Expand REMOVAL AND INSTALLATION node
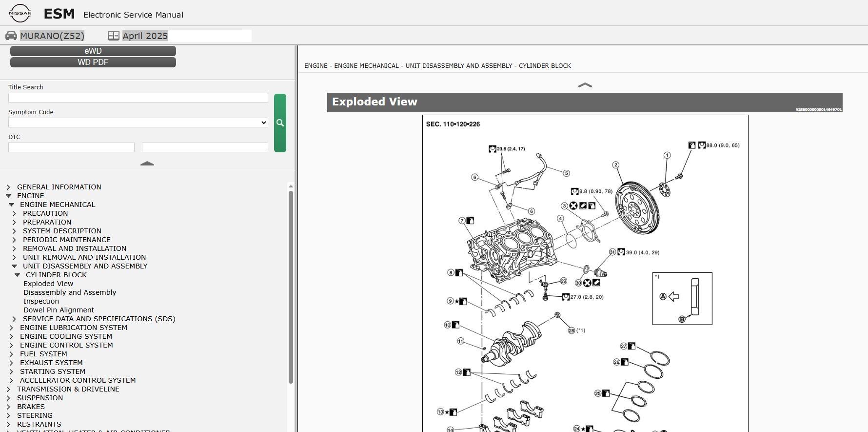The image size is (868, 432). [14, 248]
